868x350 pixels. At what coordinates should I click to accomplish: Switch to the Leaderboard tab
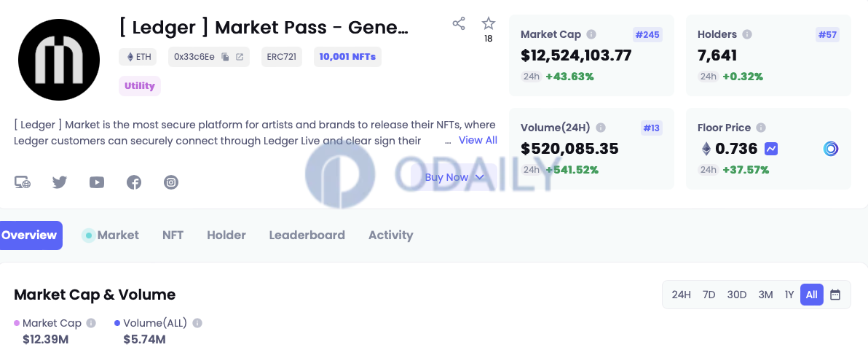[x=307, y=236]
